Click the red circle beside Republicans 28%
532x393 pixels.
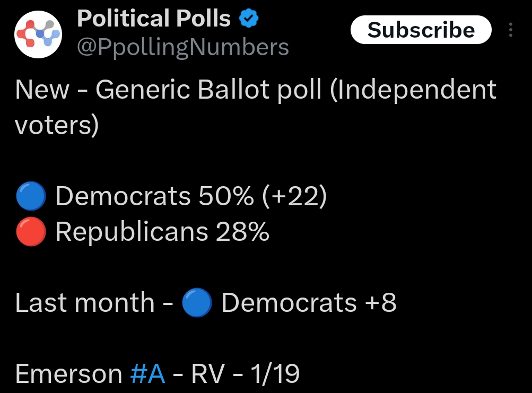[32, 232]
